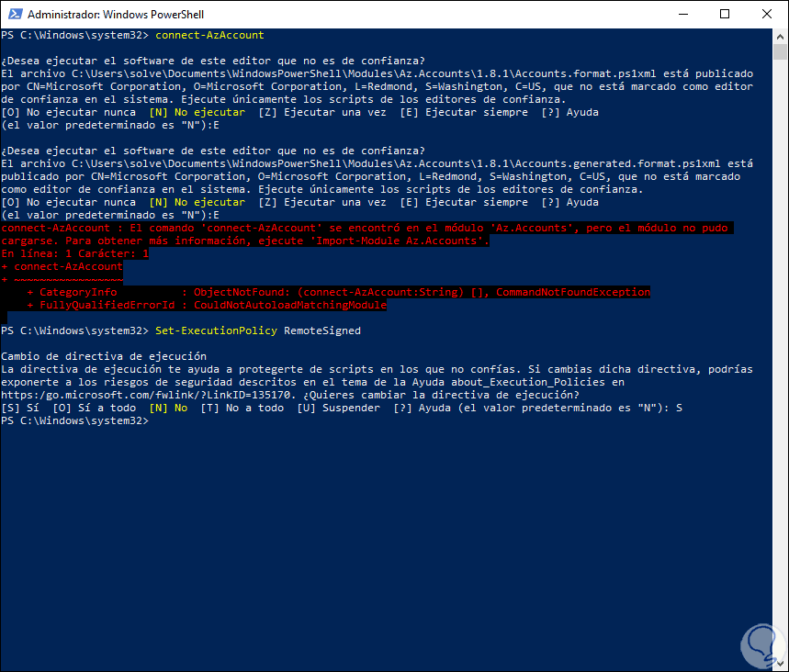The image size is (789, 672).
Task: Click the CommandNotFoundException error text
Action: point(573,292)
